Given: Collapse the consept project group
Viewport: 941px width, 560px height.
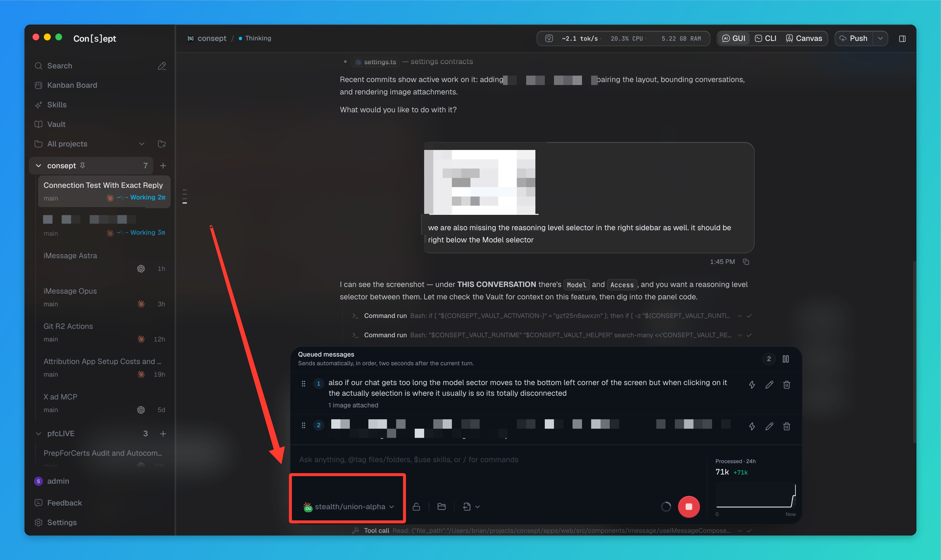Looking at the screenshot, I should pos(38,166).
